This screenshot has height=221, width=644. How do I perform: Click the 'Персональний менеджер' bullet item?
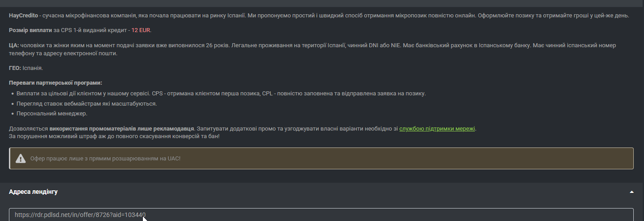point(52,114)
